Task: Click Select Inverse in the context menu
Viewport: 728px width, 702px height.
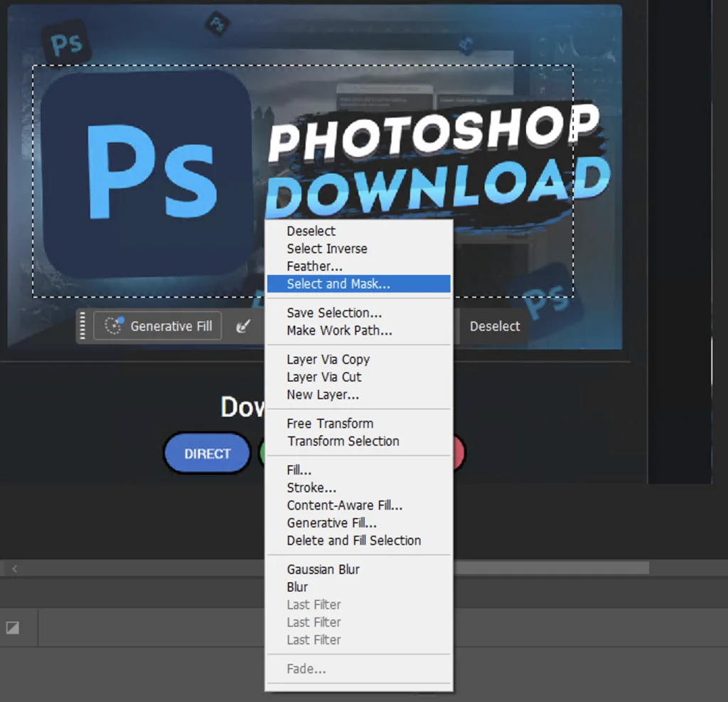Action: [327, 249]
